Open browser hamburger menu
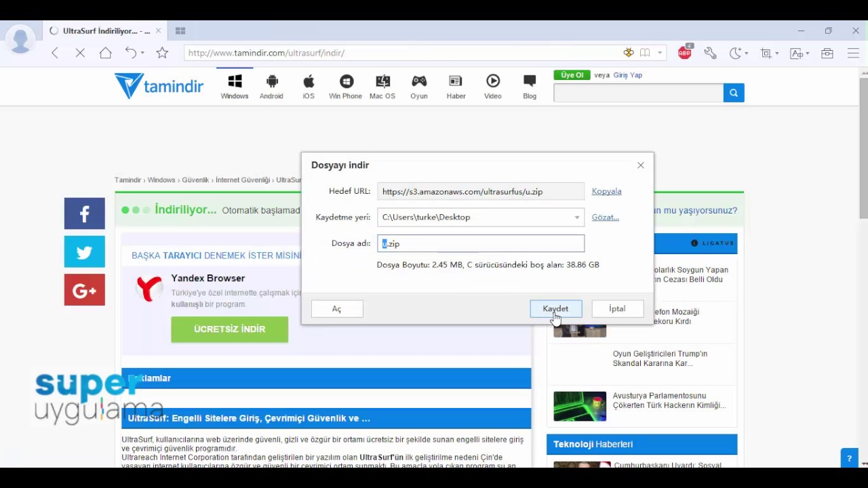 tap(853, 53)
